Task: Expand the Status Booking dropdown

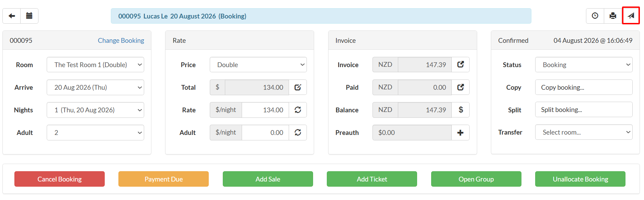Action: (584, 65)
